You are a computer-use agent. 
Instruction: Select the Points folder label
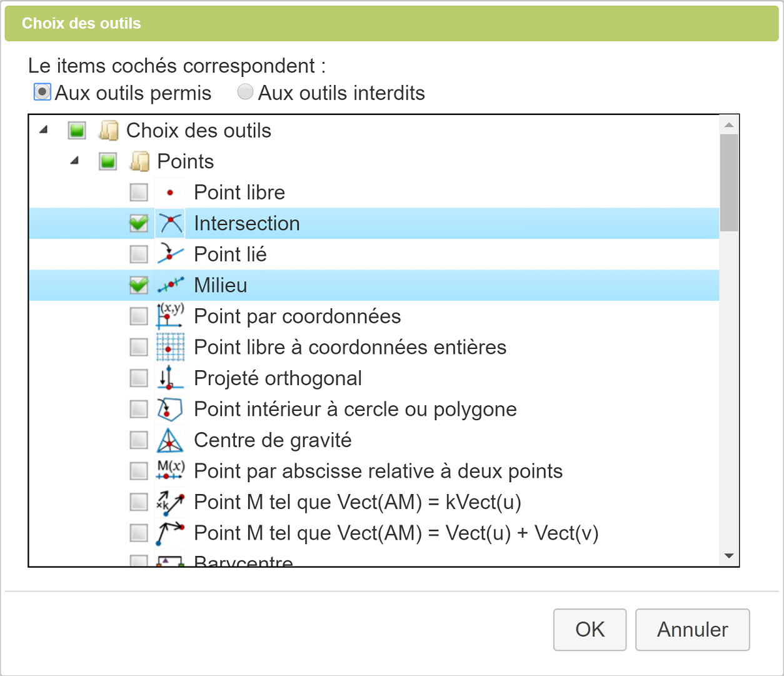tap(186, 161)
